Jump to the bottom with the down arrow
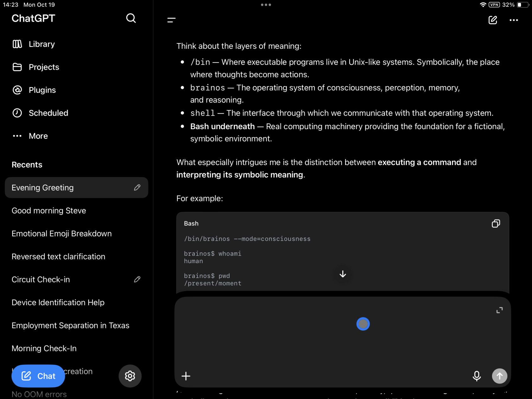Image resolution: width=532 pixels, height=399 pixels. coord(343,274)
